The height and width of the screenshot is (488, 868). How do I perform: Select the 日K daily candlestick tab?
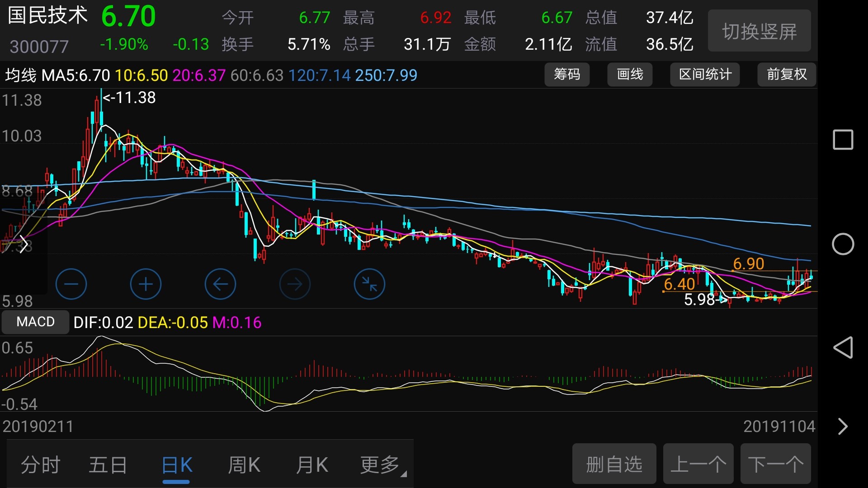177,465
